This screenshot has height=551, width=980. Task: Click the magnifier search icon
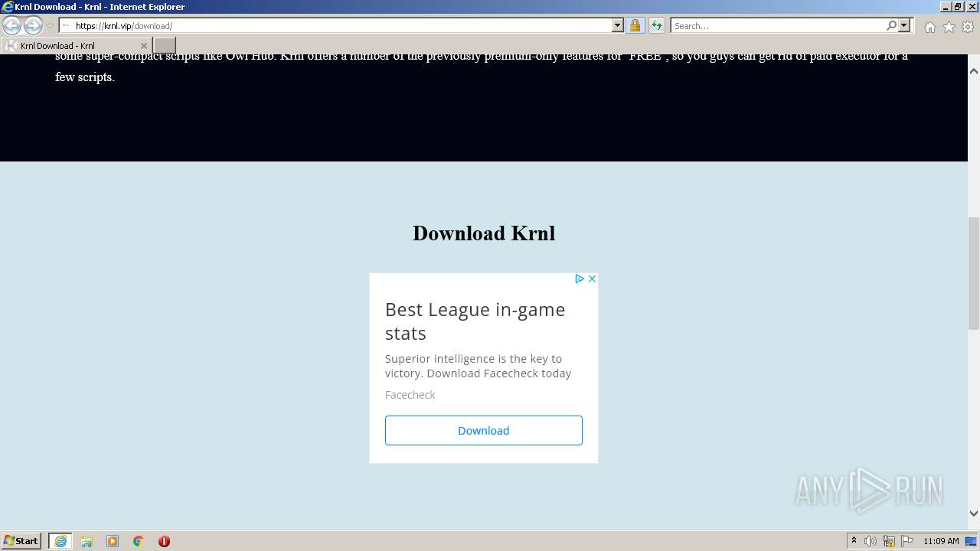point(891,25)
